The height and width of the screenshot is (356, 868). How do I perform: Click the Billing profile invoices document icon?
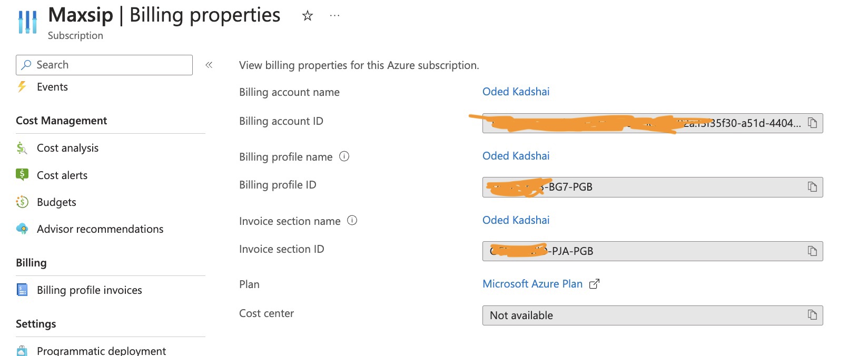[22, 290]
